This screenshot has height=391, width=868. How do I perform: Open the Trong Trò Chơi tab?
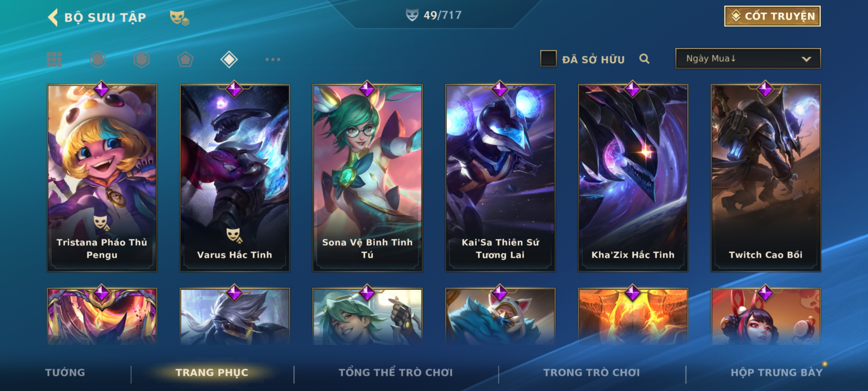[592, 373]
